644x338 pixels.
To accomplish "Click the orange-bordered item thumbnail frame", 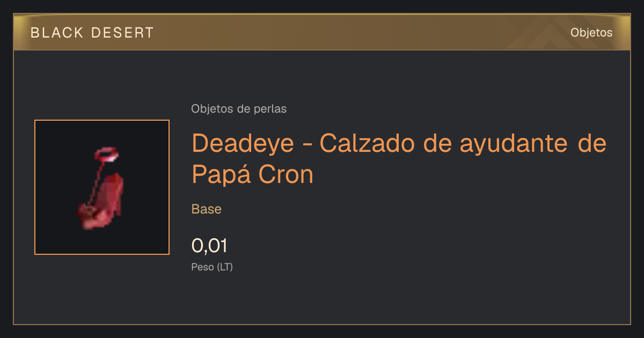I will coord(102,187).
